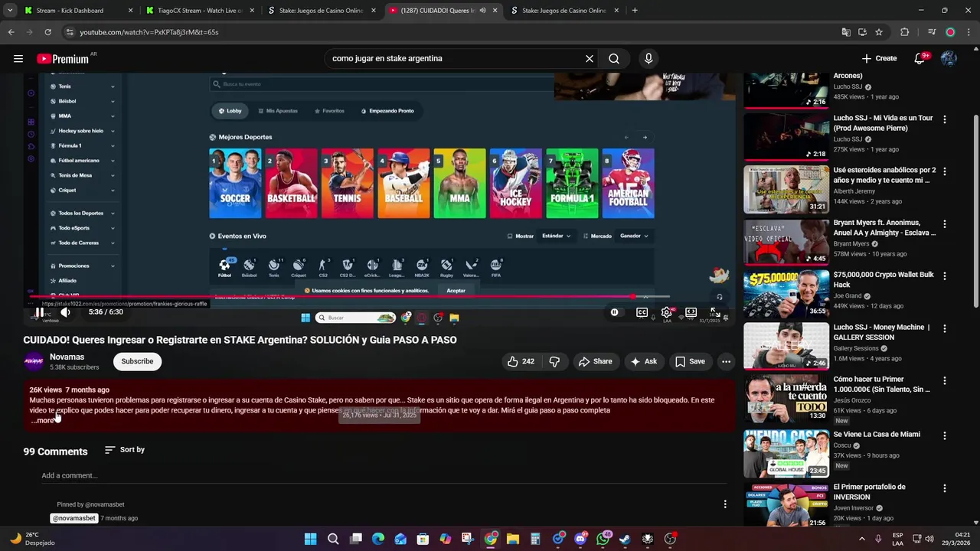Open Steam from the taskbar
The height and width of the screenshot is (551, 980).
tap(625, 539)
